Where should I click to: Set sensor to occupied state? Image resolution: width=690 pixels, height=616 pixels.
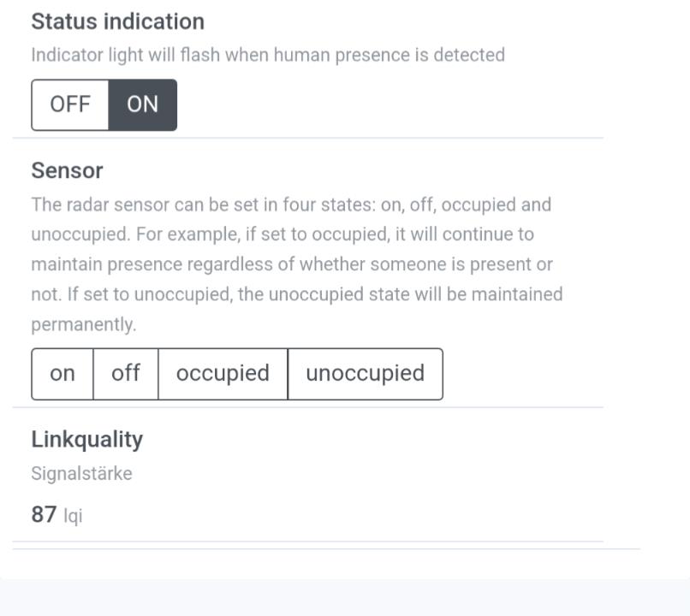(x=223, y=374)
